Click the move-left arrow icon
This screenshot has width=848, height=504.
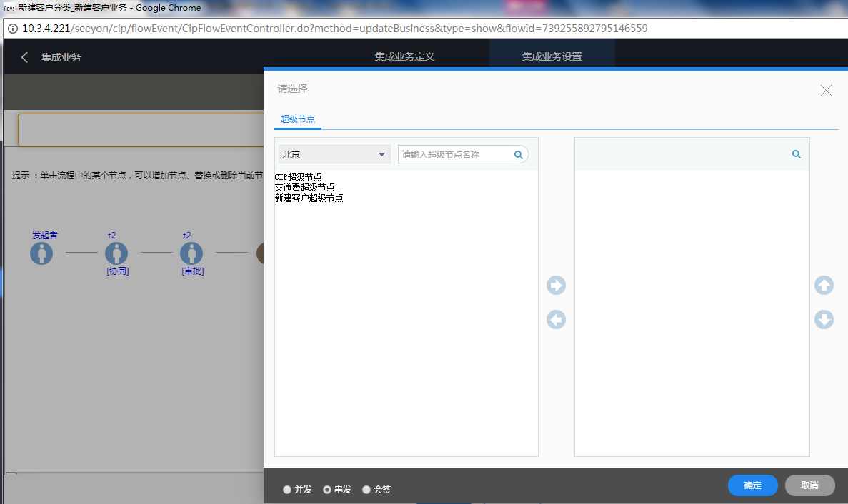pyautogui.click(x=556, y=320)
